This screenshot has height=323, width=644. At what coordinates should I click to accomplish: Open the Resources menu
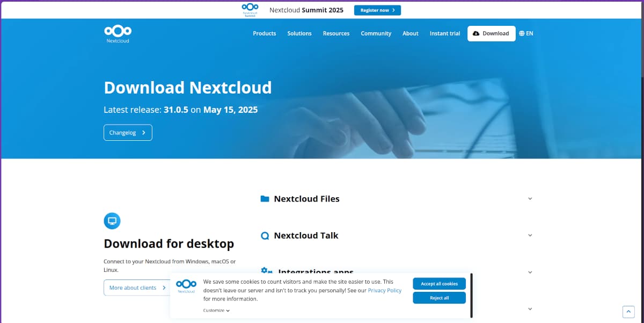(336, 33)
